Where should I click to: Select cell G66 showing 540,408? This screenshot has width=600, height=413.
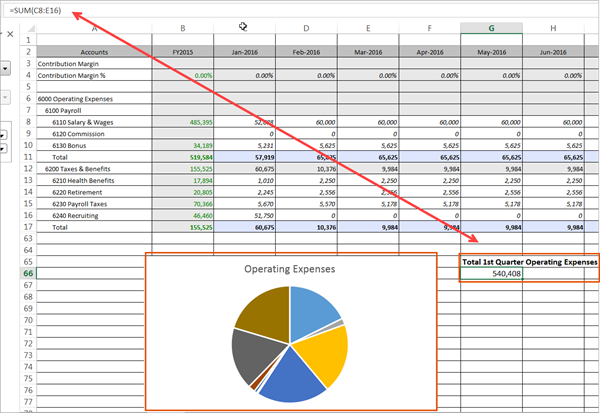[491, 274]
